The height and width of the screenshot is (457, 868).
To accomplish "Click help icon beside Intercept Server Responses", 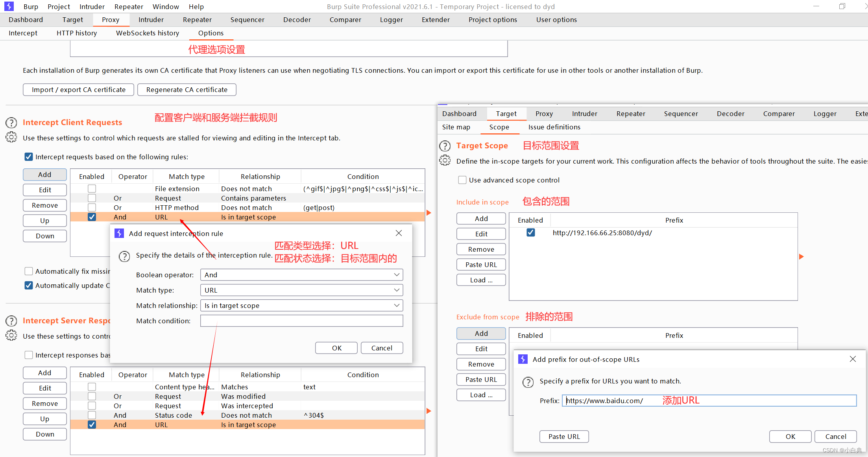I will point(11,321).
